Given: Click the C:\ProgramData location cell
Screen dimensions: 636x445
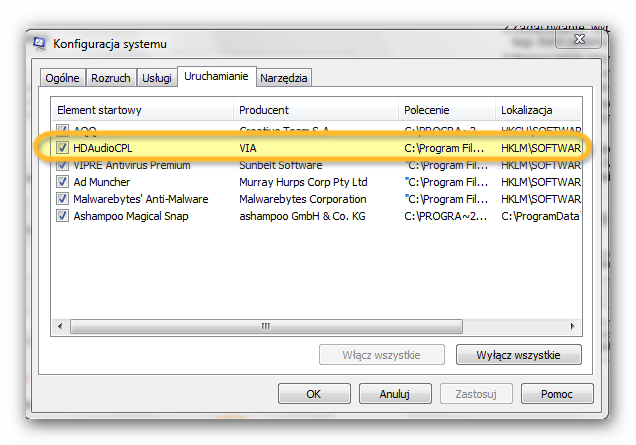Looking at the screenshot, I should click(x=541, y=216).
